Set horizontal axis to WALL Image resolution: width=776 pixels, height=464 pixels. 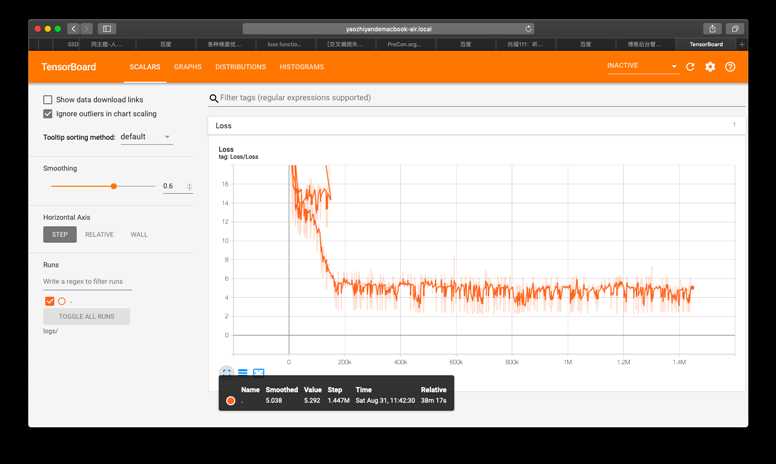[x=139, y=234]
